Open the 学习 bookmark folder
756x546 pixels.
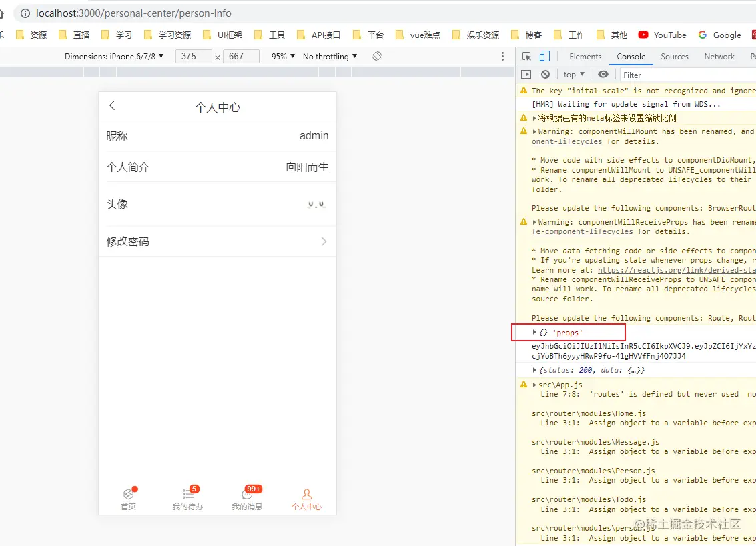(117, 35)
